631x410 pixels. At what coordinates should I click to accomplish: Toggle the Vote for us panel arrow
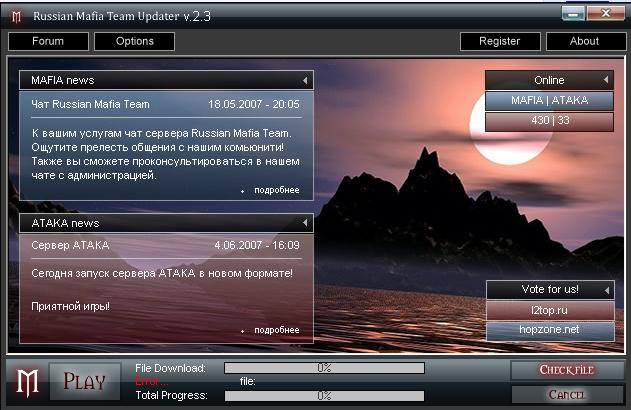[x=606, y=290]
